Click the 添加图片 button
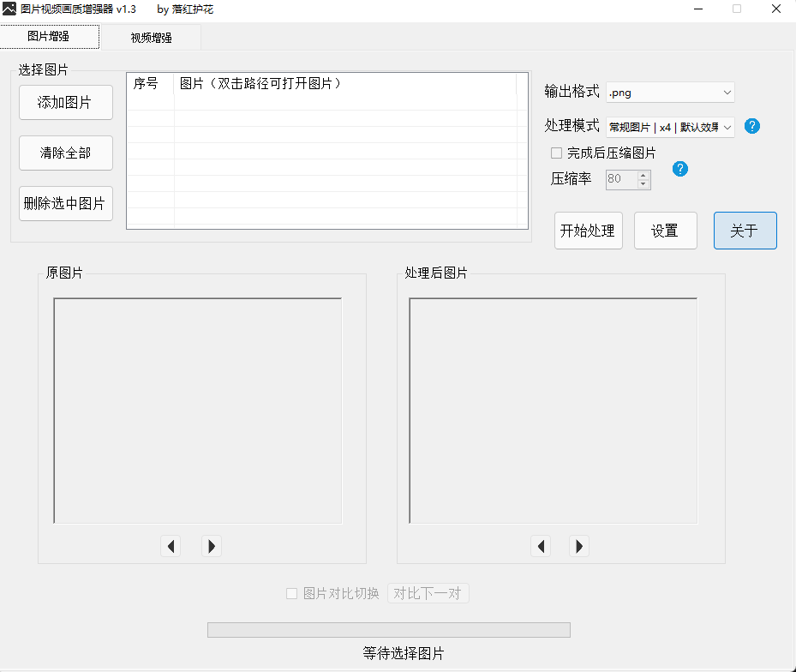Viewport: 796px width, 672px height. [66, 103]
